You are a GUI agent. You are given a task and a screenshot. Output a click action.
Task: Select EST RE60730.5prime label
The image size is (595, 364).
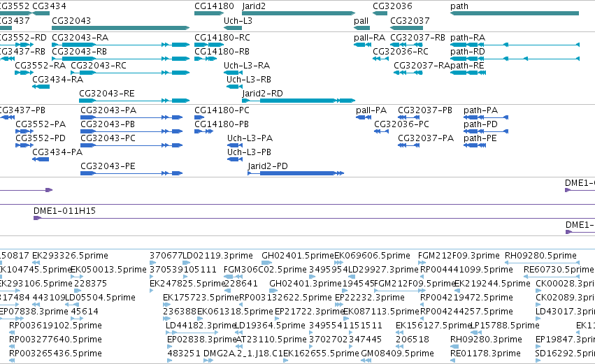click(x=559, y=270)
